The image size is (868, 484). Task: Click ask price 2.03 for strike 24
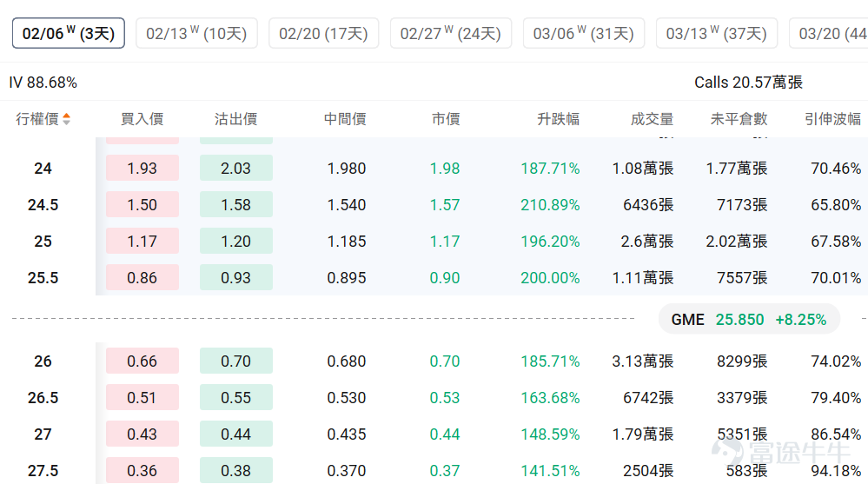tap(236, 168)
